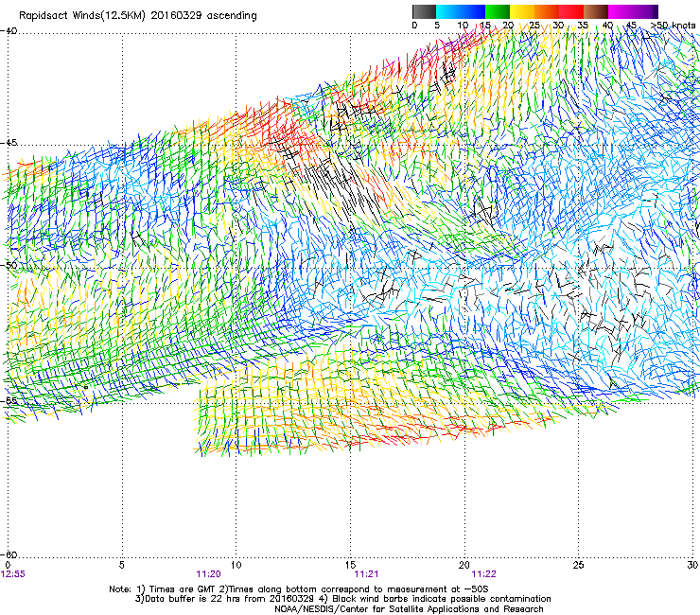The image size is (700, 615).
Task: Click the Rapidscat Winds title text
Action: pos(137,16)
